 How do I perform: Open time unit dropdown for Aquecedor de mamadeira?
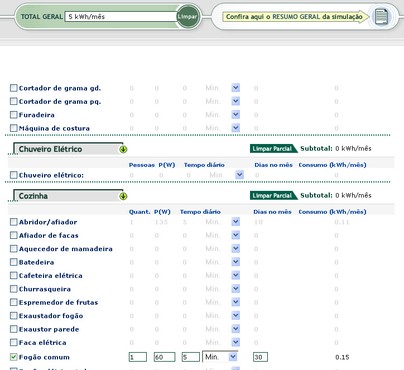pyautogui.click(x=236, y=248)
